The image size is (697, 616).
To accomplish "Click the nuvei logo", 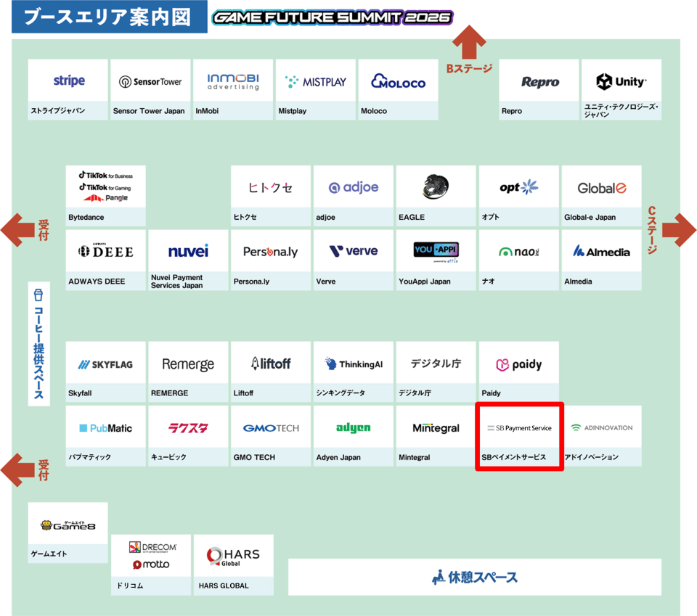I will (x=188, y=251).
